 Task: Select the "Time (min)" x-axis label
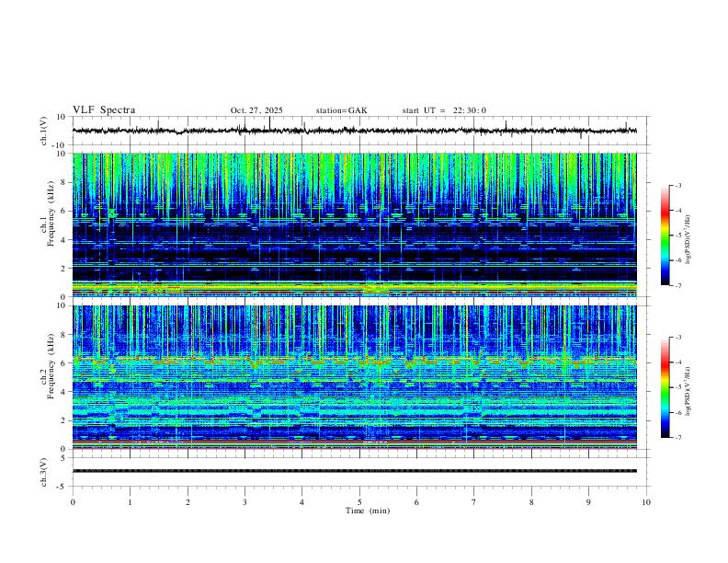tap(368, 511)
